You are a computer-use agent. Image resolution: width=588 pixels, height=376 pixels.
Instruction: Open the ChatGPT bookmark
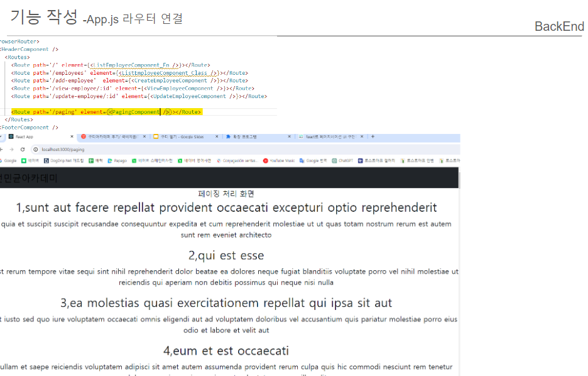(x=342, y=160)
